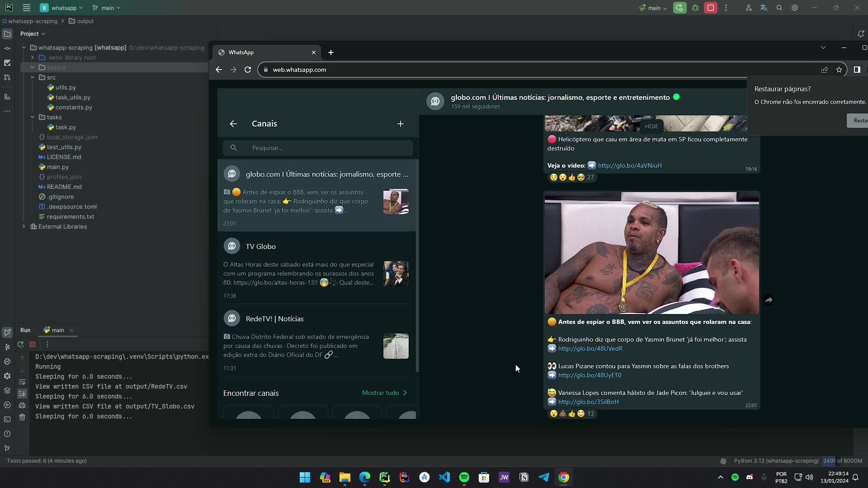
Task: Open new Chrome tab with plus
Action: 331,52
